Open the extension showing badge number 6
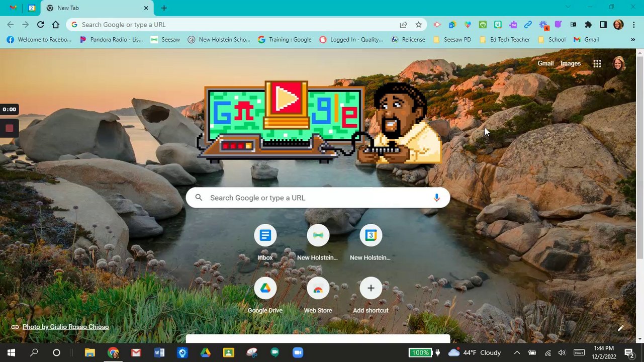Image resolution: width=644 pixels, height=362 pixels. pos(543,25)
